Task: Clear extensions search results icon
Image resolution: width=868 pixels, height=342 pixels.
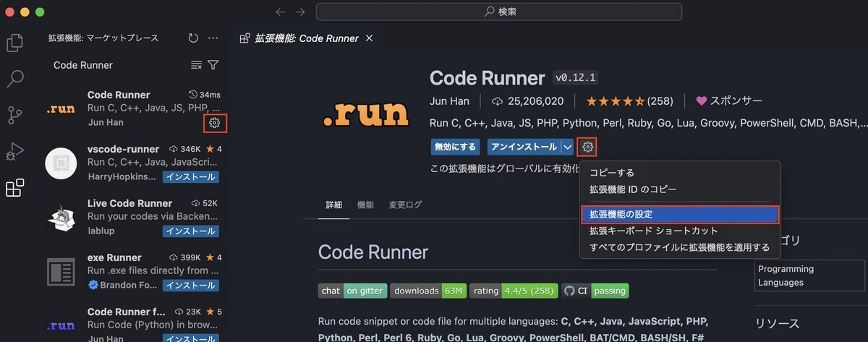Action: click(196, 65)
